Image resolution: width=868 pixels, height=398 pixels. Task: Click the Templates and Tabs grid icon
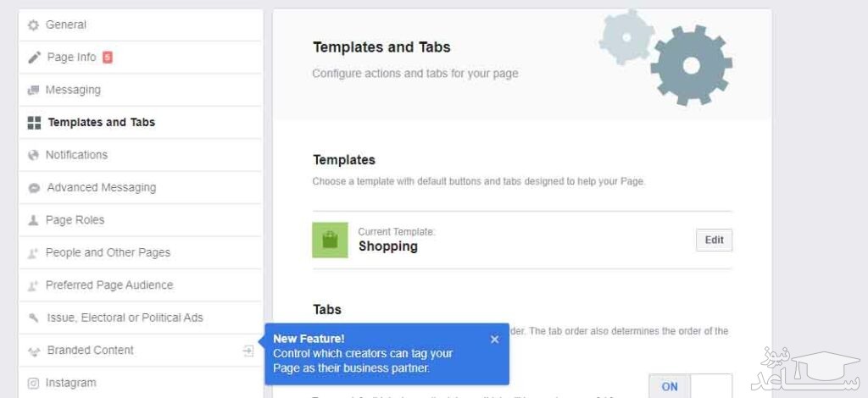(x=34, y=123)
